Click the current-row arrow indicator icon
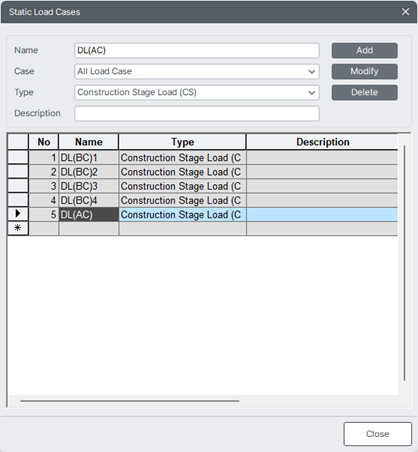This screenshot has width=418, height=452. [x=18, y=214]
